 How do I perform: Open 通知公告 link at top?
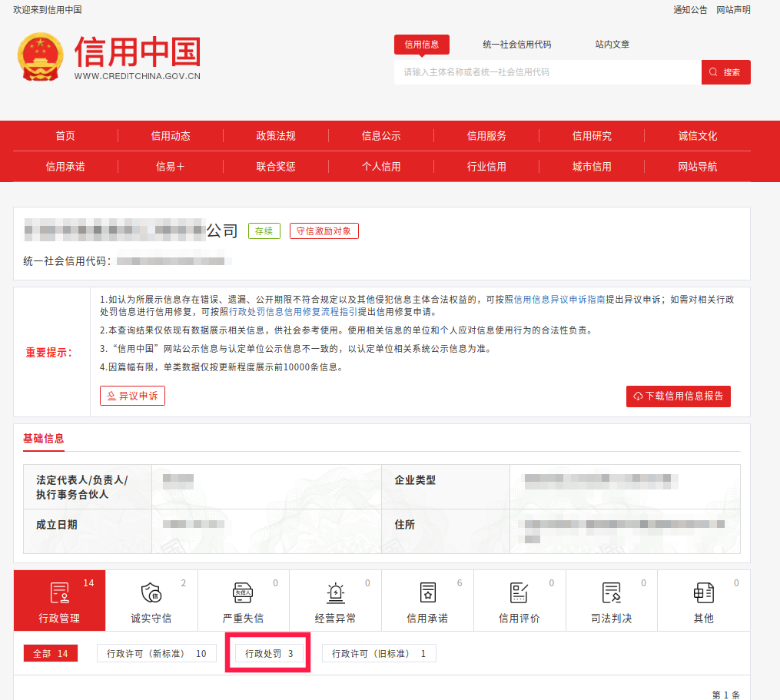pyautogui.click(x=690, y=10)
